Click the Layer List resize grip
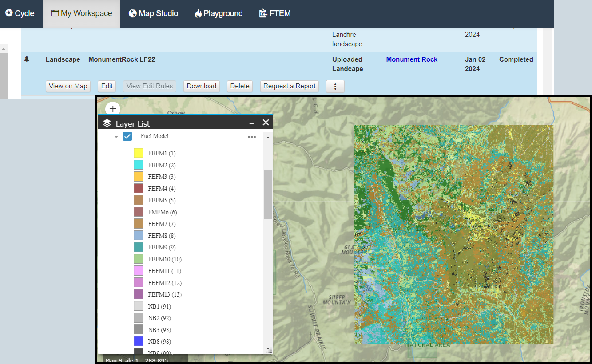 [x=269, y=351]
